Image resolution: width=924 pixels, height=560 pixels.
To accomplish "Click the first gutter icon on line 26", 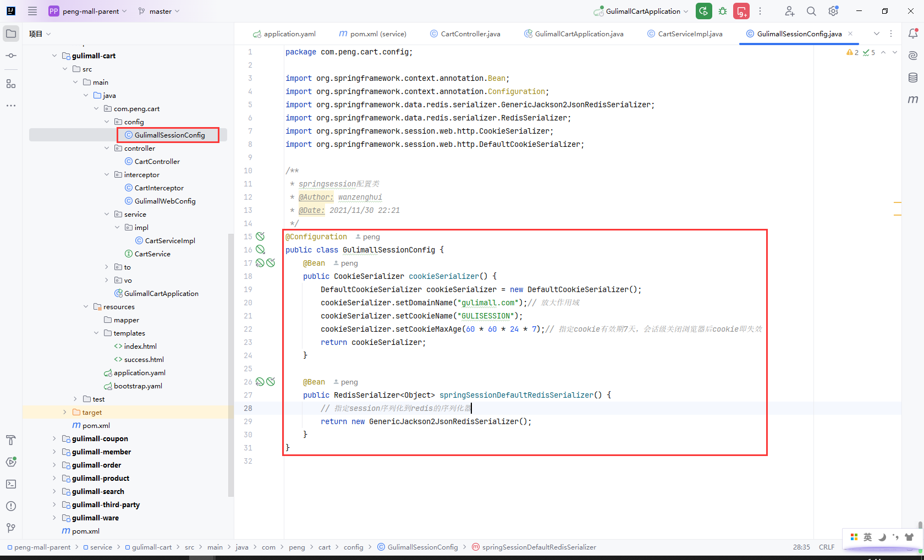I will coord(260,382).
